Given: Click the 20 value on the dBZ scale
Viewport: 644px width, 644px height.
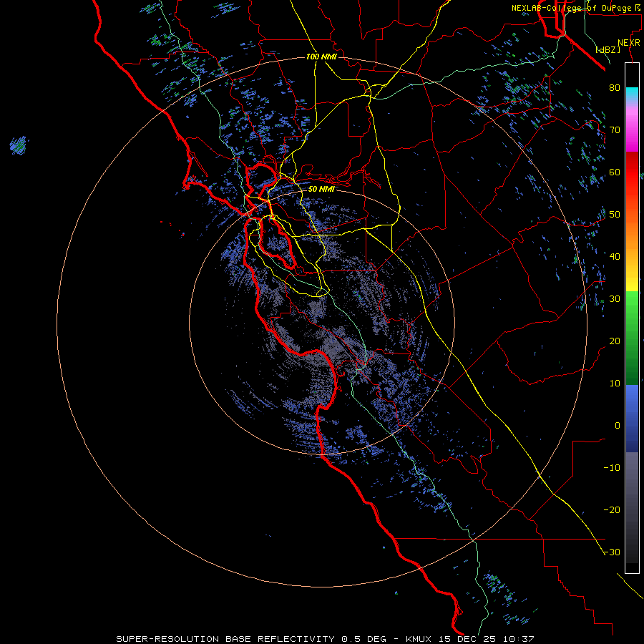Looking at the screenshot, I should point(615,341).
